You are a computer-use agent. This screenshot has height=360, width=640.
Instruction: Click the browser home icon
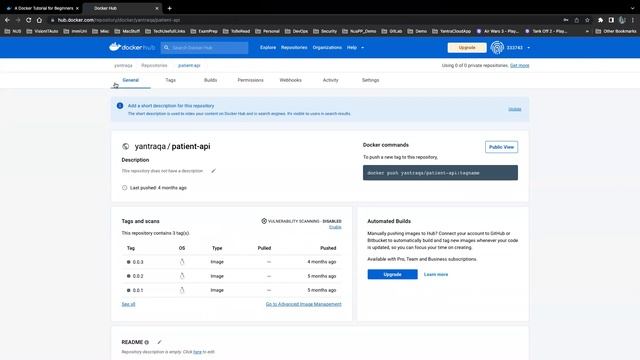pyautogui.click(x=39, y=20)
